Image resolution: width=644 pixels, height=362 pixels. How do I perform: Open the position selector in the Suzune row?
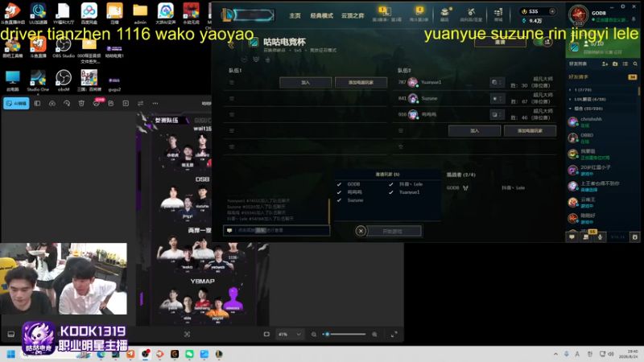497,98
